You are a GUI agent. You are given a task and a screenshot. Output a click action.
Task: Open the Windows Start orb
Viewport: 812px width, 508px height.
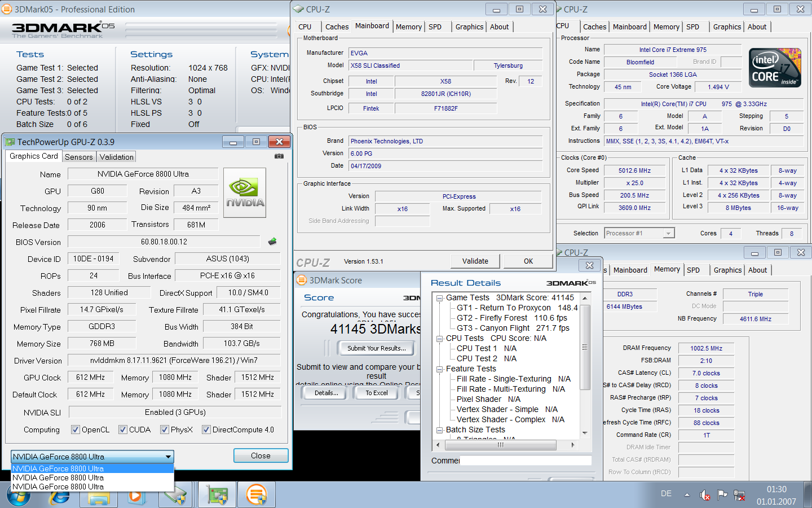tap(19, 495)
